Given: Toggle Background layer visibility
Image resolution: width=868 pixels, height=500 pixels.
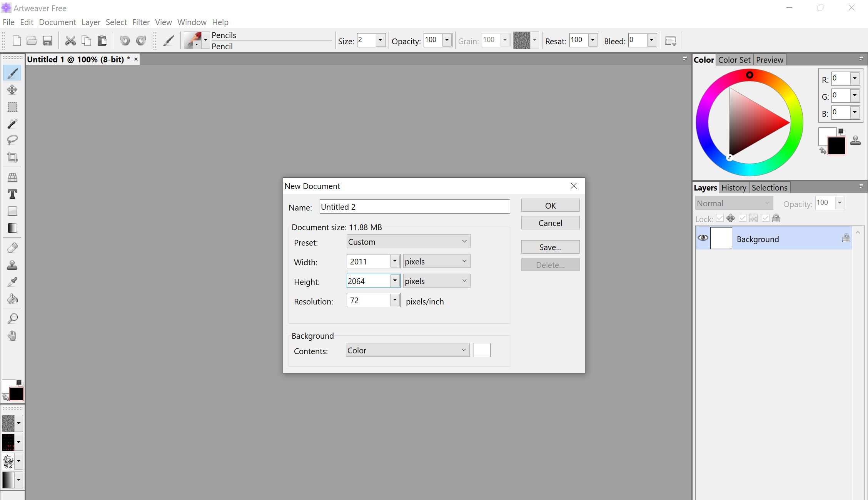Looking at the screenshot, I should pos(703,239).
